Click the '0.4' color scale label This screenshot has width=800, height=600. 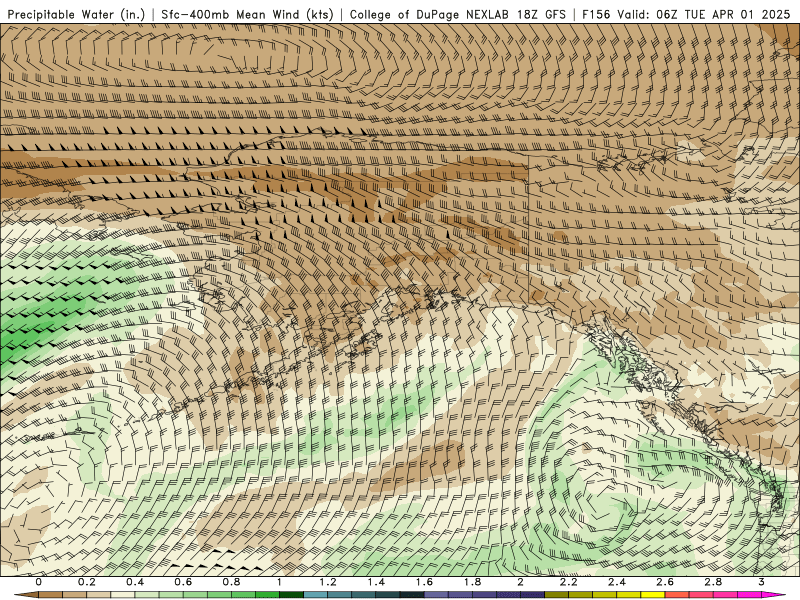pos(135,582)
